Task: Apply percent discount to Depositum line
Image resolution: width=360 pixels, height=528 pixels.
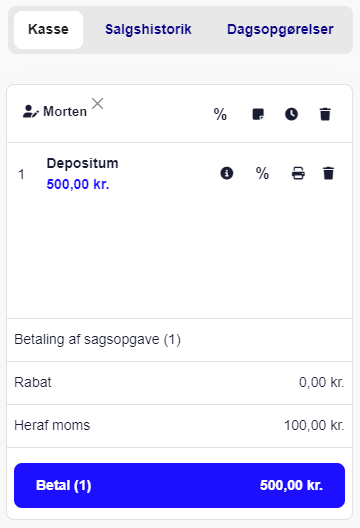Action: tap(262, 173)
